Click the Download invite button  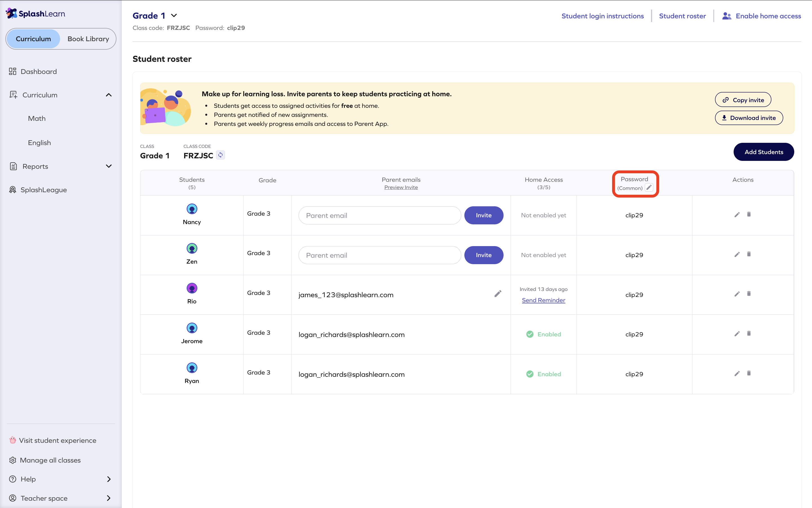coord(749,118)
